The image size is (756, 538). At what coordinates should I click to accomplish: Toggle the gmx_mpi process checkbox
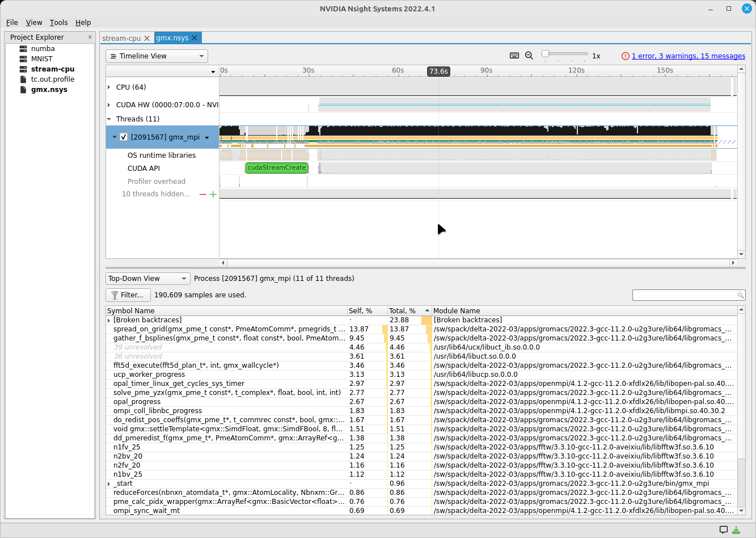tap(124, 137)
